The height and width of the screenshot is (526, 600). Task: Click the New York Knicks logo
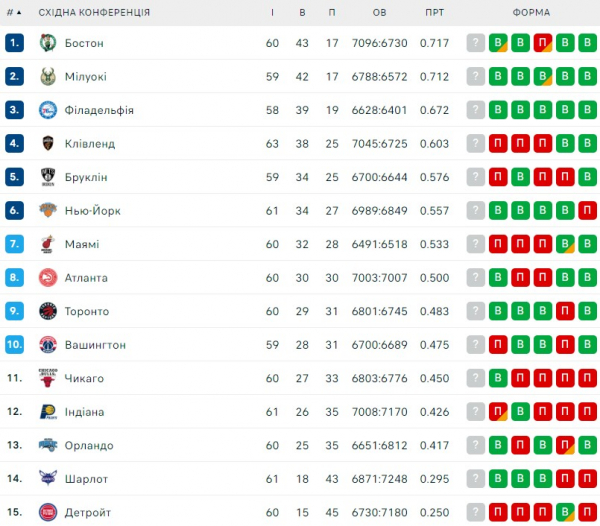pos(48,211)
